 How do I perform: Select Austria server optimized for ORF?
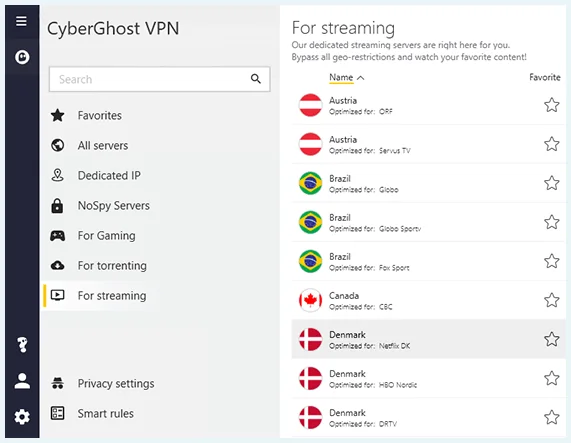click(x=428, y=105)
